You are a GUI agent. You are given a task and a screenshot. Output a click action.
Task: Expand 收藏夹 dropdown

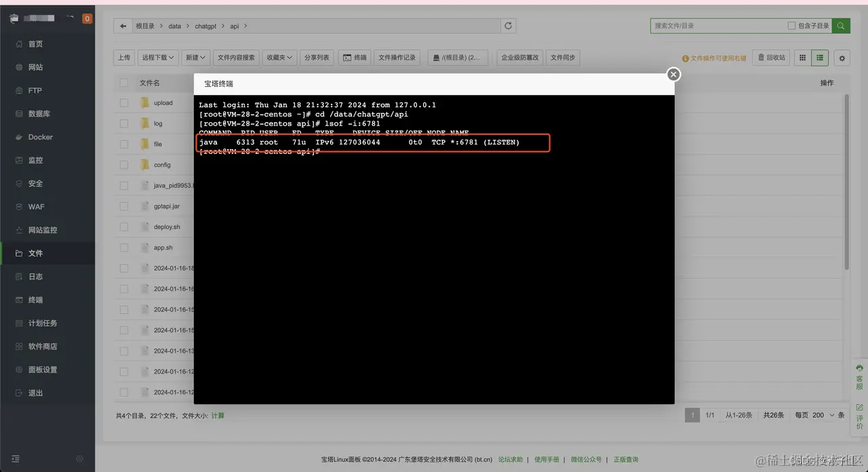pos(279,58)
